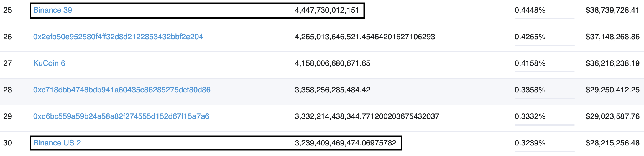
Task: Open the KuCoin 6 holder link
Action: click(49, 63)
